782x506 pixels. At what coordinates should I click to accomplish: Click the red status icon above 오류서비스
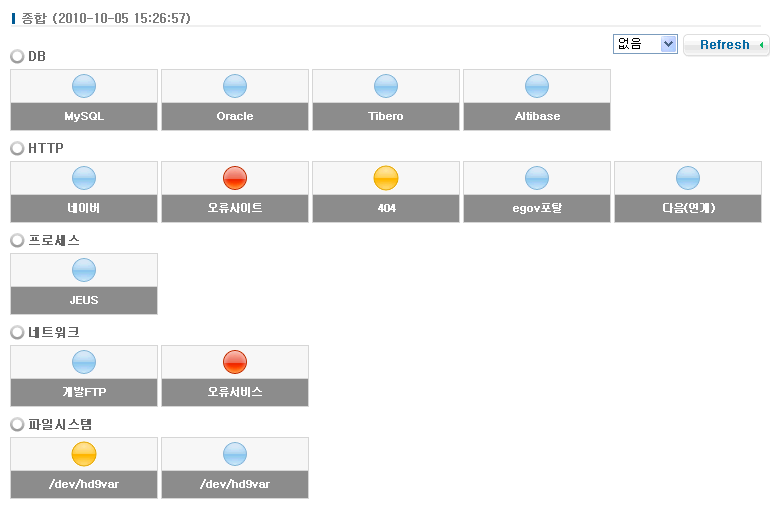click(x=235, y=362)
